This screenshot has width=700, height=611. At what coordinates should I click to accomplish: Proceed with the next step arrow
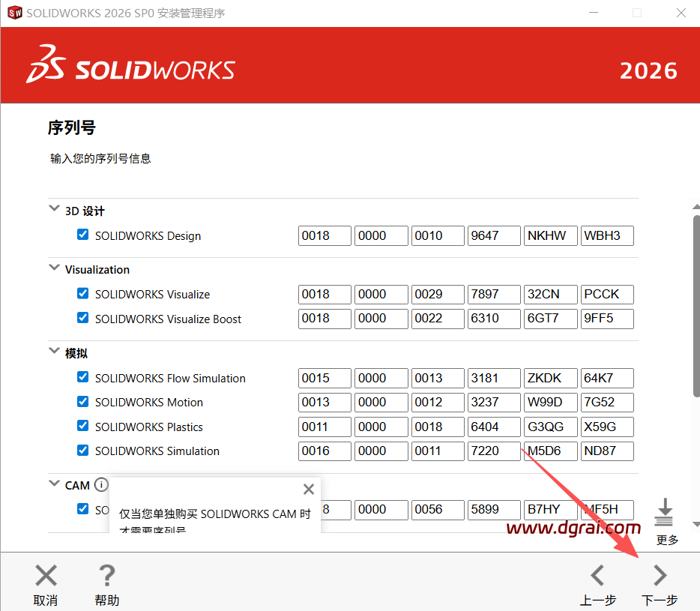(x=660, y=576)
